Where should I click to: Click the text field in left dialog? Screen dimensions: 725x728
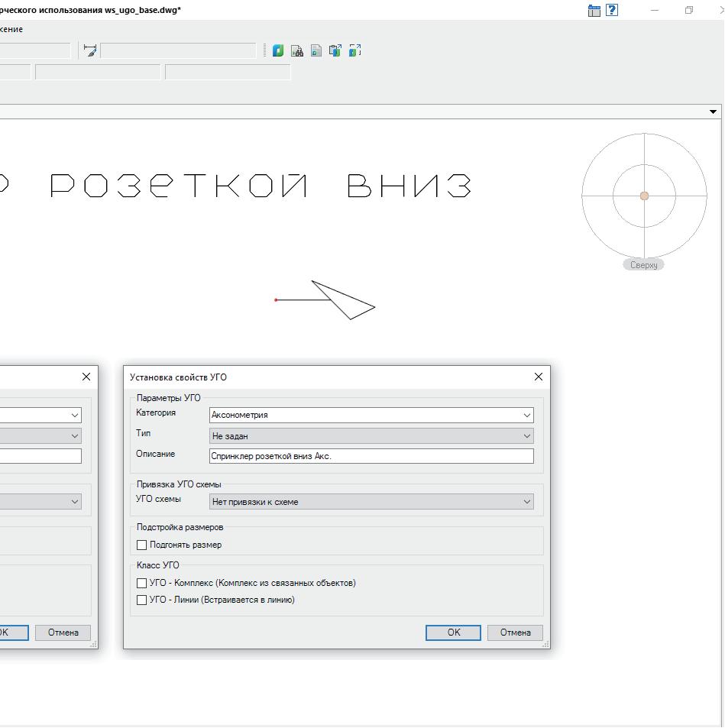pyautogui.click(x=40, y=456)
